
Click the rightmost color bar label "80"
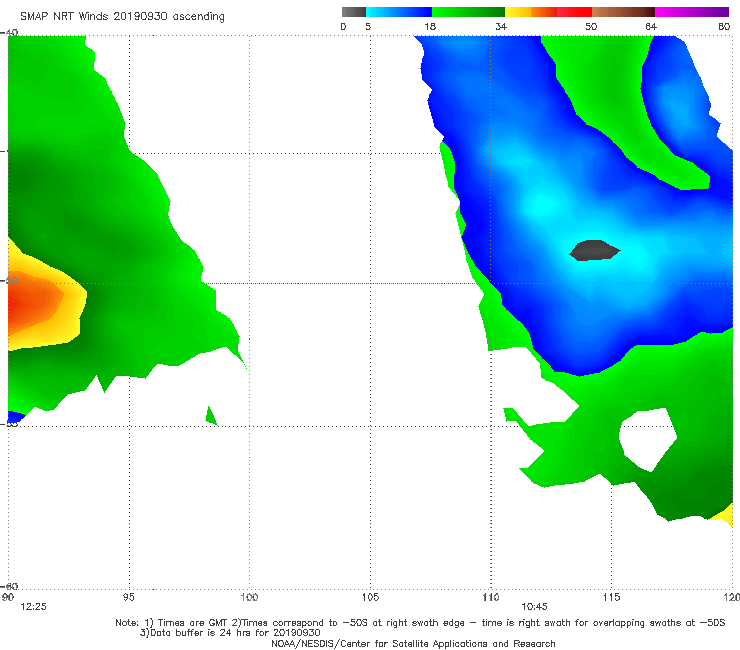[724, 26]
